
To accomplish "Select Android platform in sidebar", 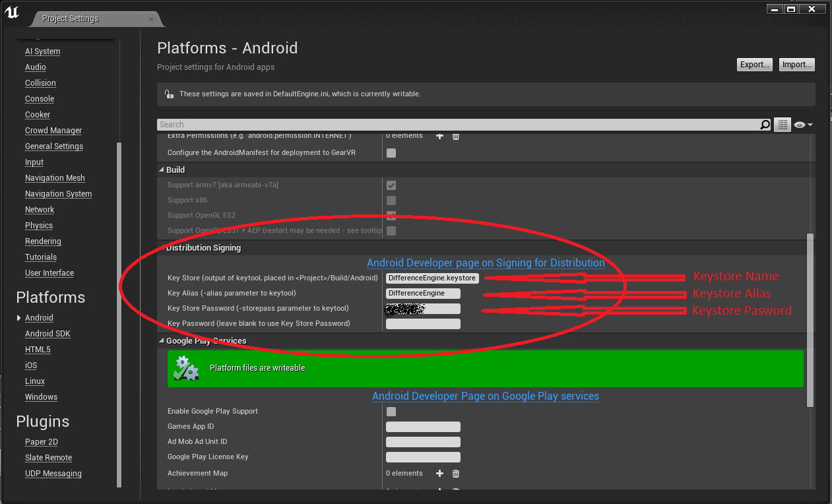I will (x=39, y=318).
